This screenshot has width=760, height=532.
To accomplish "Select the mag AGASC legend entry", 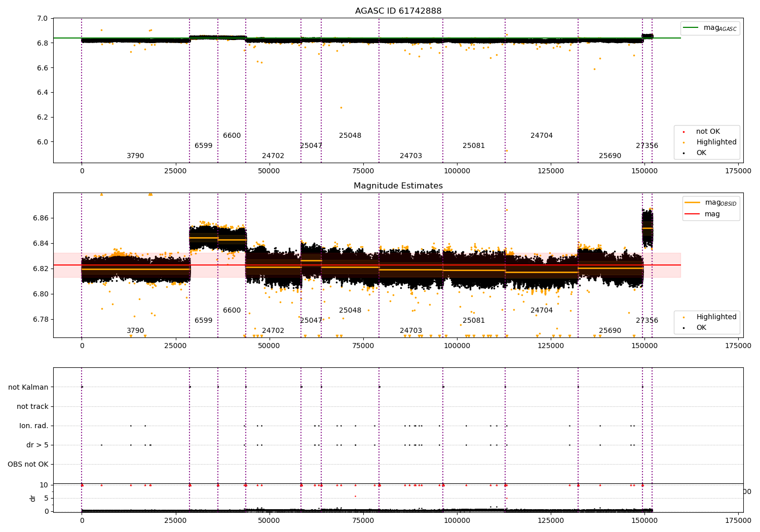I will (x=710, y=28).
